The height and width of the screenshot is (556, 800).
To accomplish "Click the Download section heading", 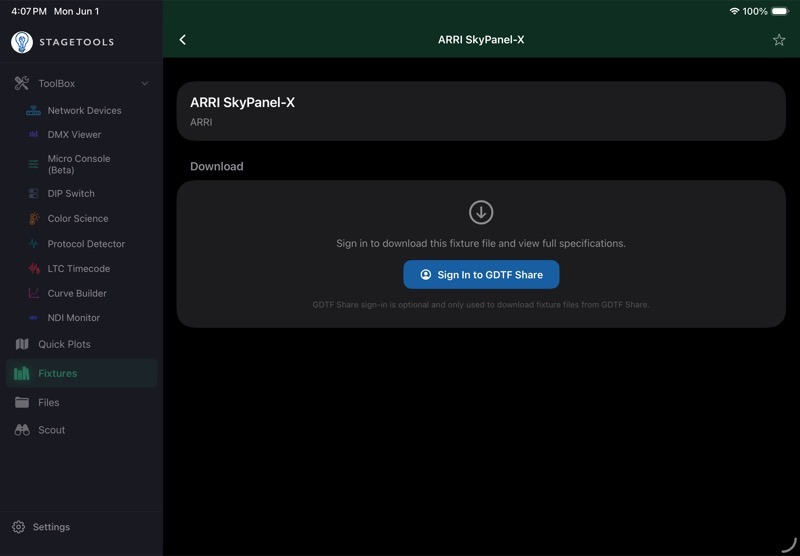I will (217, 166).
